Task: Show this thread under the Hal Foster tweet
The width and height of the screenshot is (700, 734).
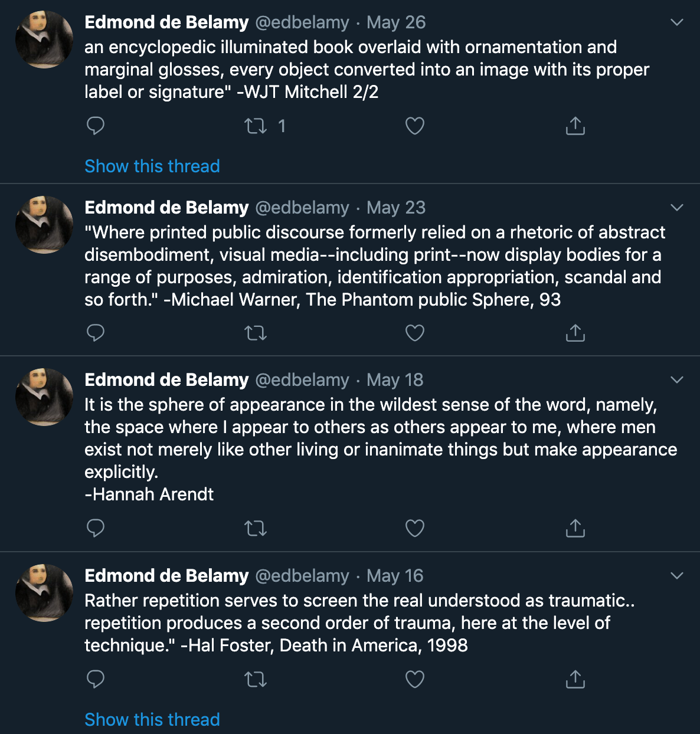Action: tap(152, 719)
